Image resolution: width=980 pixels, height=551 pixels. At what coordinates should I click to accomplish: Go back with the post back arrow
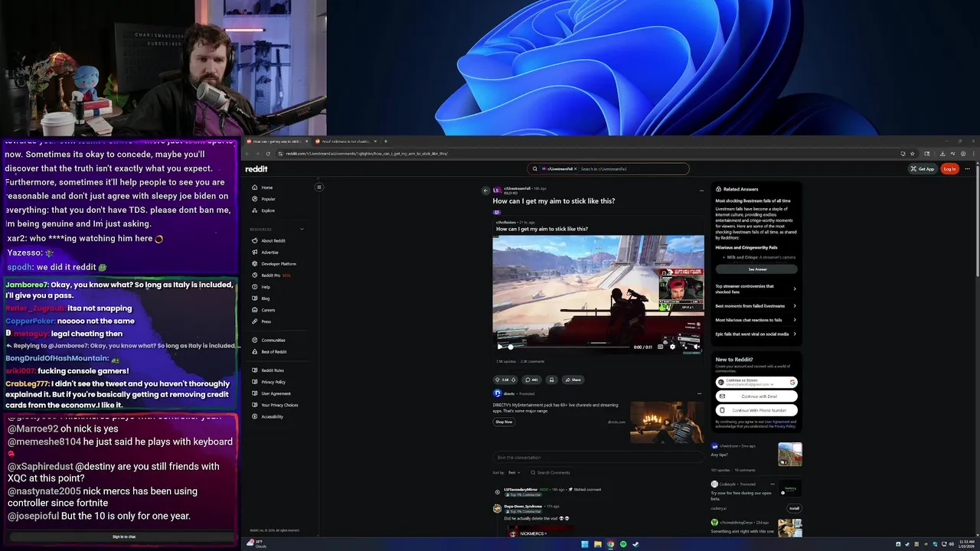coord(485,191)
